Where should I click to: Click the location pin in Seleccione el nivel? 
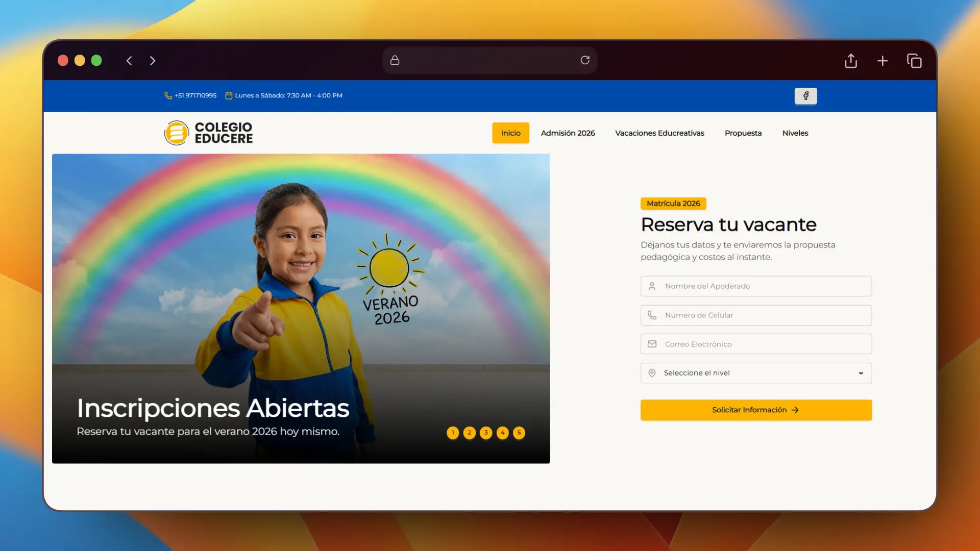652,373
